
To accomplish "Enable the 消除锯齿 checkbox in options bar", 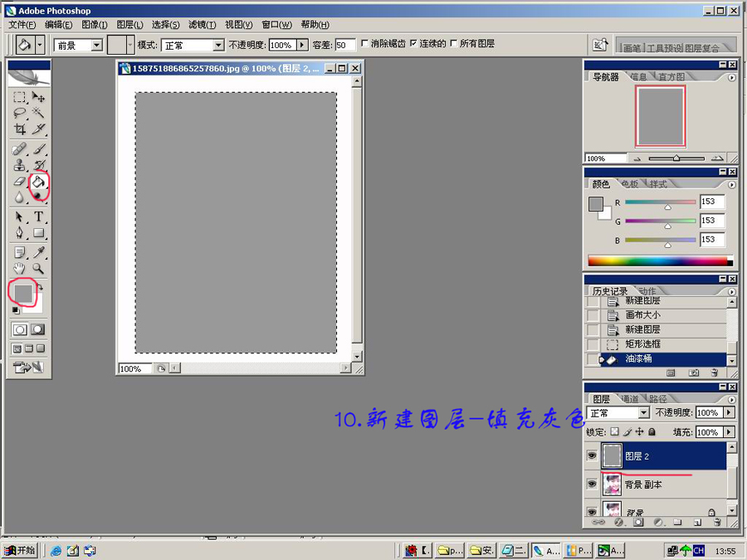I will [364, 45].
